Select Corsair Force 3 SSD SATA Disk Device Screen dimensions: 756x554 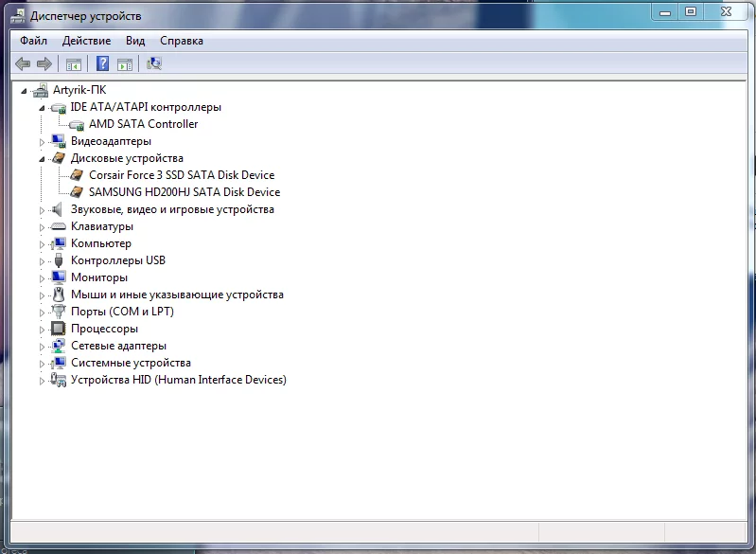tap(182, 175)
